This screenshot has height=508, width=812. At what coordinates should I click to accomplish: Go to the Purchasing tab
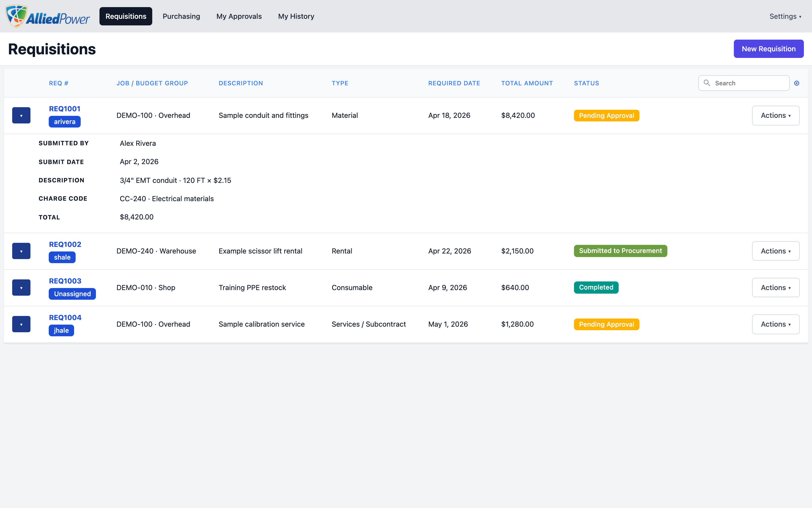pyautogui.click(x=181, y=16)
